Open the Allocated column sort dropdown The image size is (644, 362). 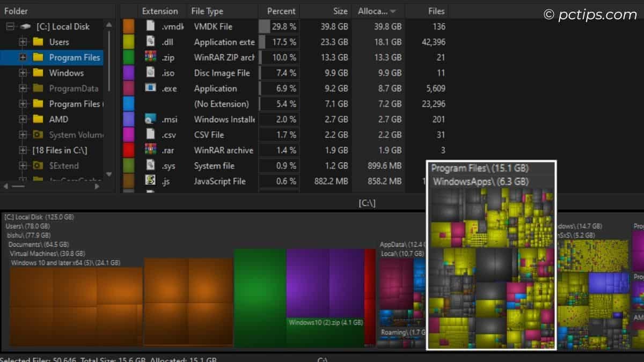click(x=394, y=11)
